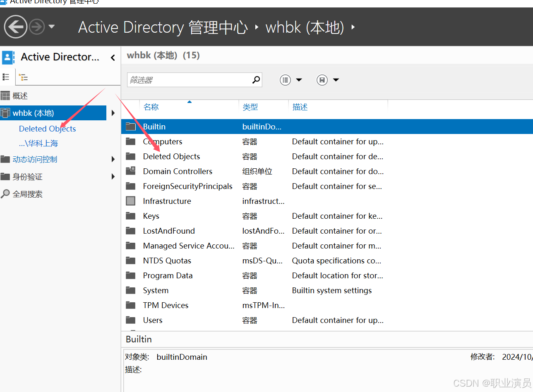Expand the 动态访问控制 submenu arrow

point(113,159)
